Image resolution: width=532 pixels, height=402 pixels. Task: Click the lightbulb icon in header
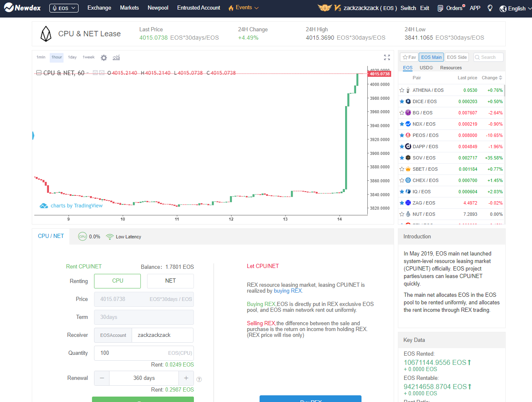(490, 8)
